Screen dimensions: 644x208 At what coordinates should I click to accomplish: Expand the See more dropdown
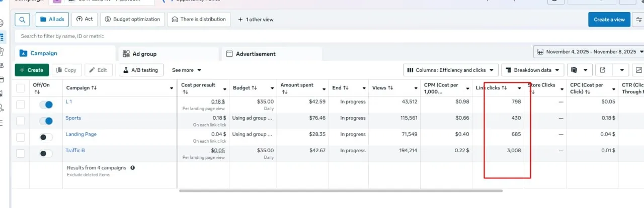point(187,70)
